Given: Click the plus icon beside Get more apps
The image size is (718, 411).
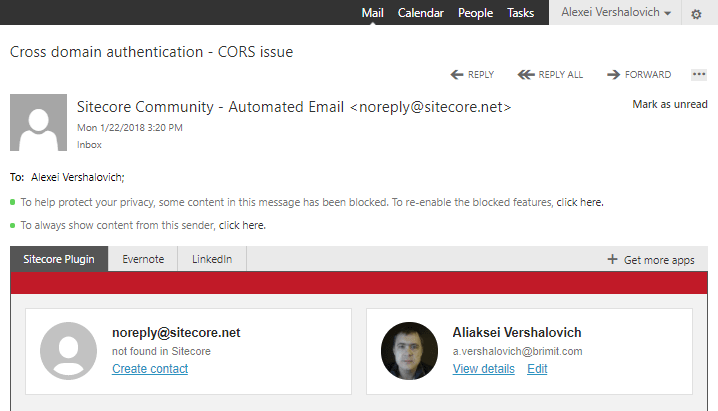Looking at the screenshot, I should click(612, 260).
